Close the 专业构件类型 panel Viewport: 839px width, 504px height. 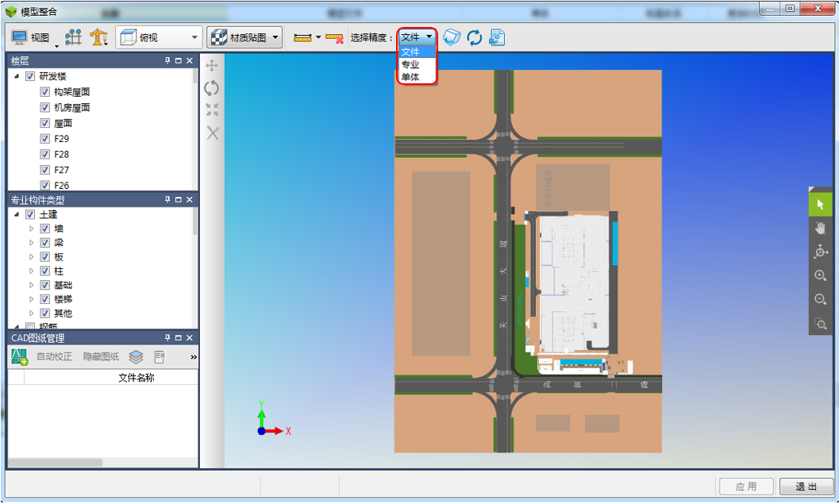[x=190, y=199]
